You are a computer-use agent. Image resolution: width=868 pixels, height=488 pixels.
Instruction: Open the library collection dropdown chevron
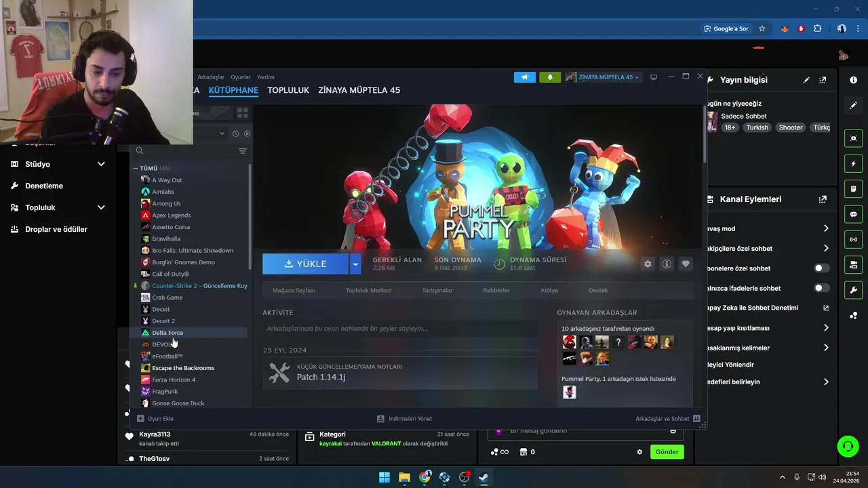tap(222, 134)
